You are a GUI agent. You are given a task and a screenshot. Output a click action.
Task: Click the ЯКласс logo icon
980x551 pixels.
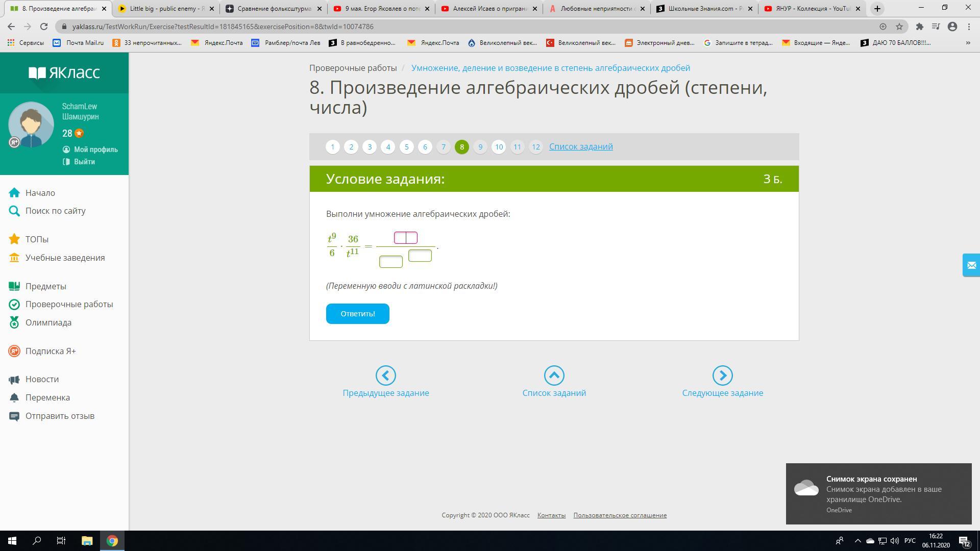coord(37,73)
